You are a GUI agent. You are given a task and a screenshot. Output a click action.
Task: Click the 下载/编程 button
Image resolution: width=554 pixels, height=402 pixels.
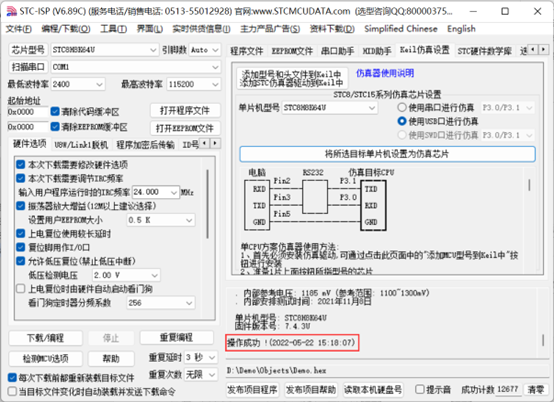click(46, 338)
